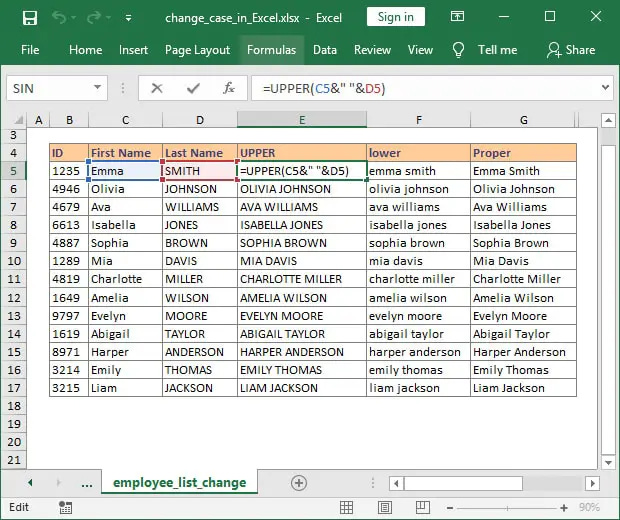This screenshot has width=620, height=520.
Task: Click the cell reading charlotte miller
Action: [x=418, y=279]
